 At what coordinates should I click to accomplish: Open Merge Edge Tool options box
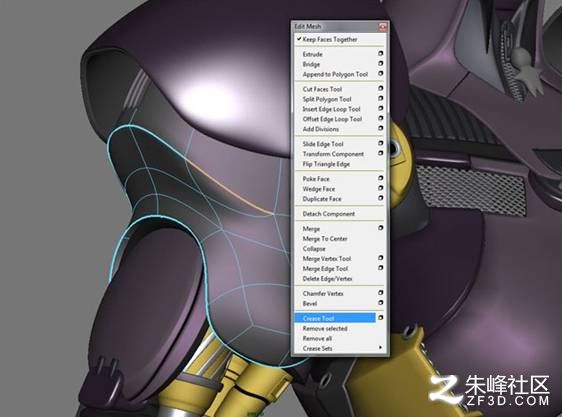(x=381, y=268)
